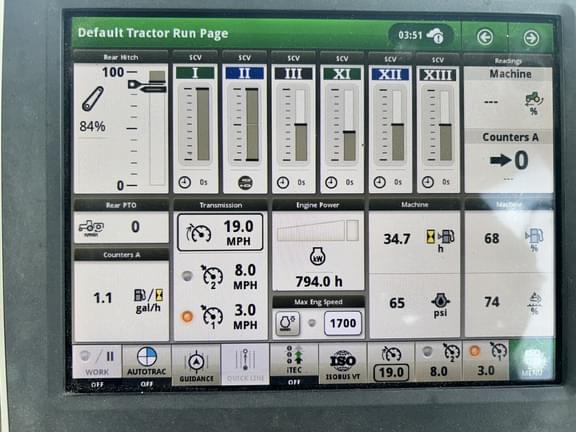Go to the next run page arrow
The height and width of the screenshot is (432, 576).
point(531,38)
